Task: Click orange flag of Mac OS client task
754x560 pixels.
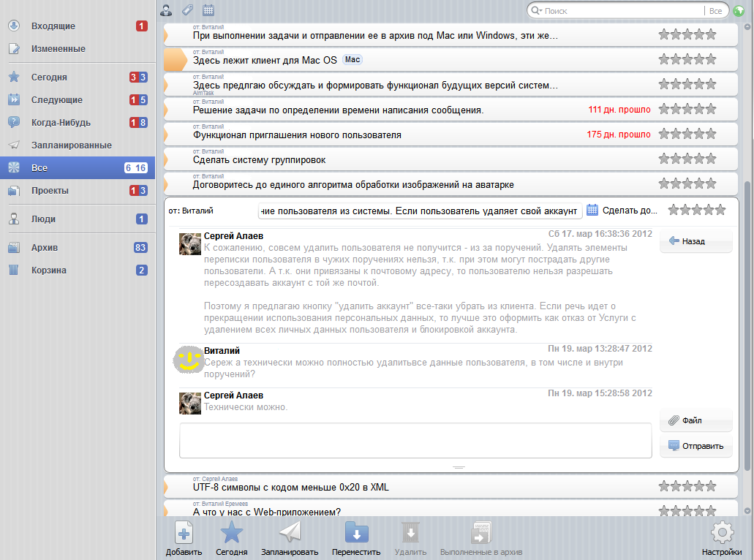Action: (x=175, y=60)
